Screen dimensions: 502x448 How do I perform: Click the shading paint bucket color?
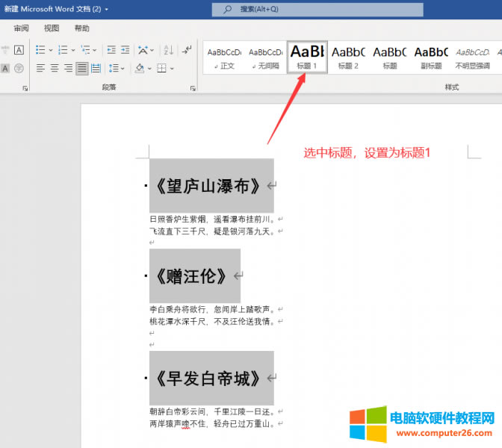click(139, 68)
